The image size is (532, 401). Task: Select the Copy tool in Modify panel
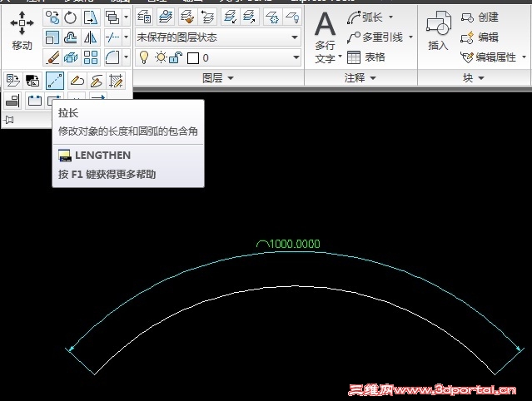[52, 17]
